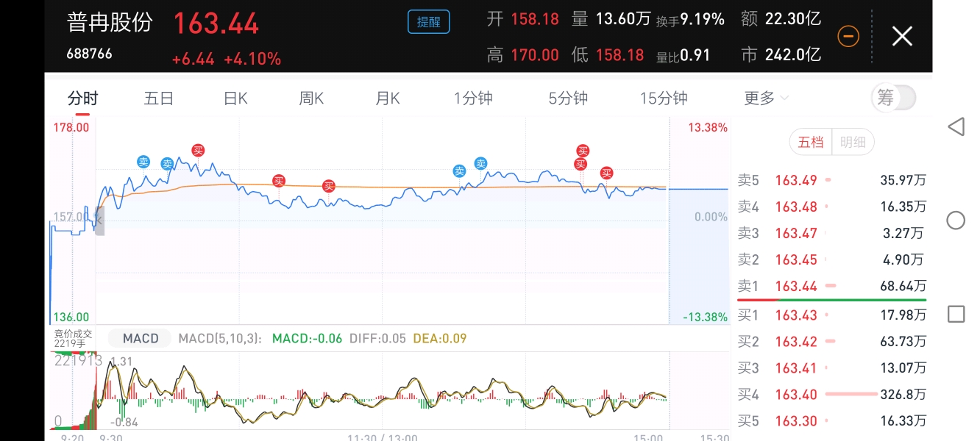Switch to the 五日 tab
This screenshot has width=980, height=441.
159,98
